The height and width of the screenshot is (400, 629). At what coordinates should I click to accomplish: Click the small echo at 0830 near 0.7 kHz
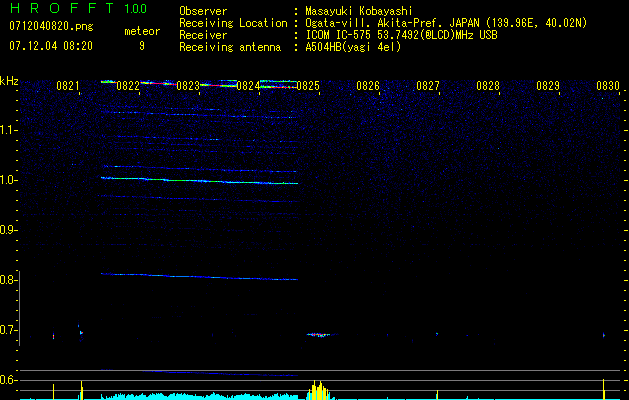[x=604, y=335]
